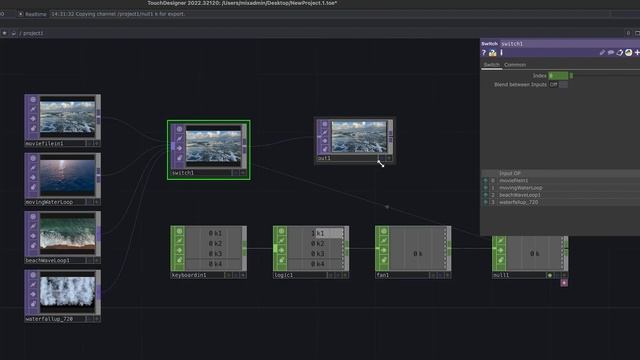Image resolution: width=640 pixels, height=360 pixels.
Task: Activate viewer plus button on switch1 node
Action: coord(243,173)
